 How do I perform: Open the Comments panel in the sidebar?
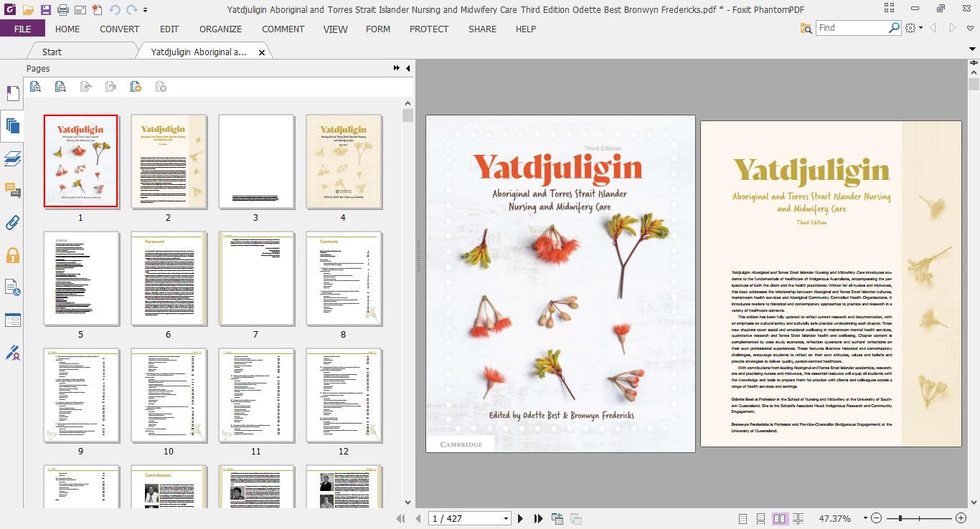(12, 191)
